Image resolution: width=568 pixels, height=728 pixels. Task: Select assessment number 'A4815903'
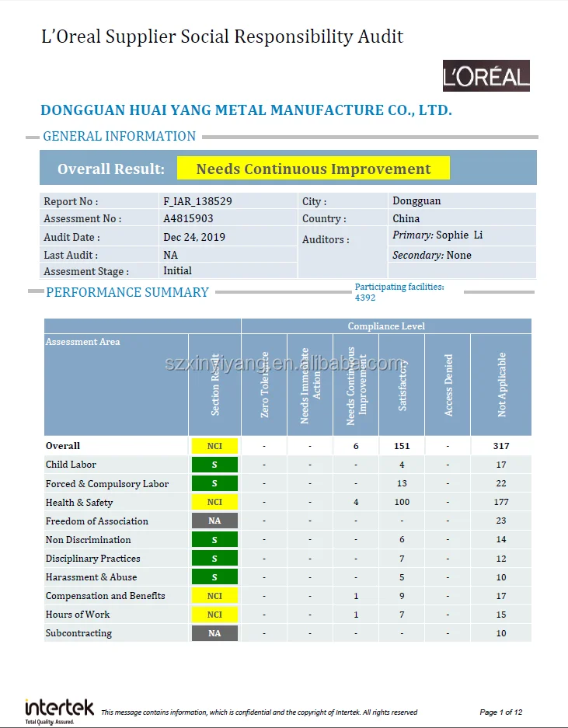click(x=188, y=218)
